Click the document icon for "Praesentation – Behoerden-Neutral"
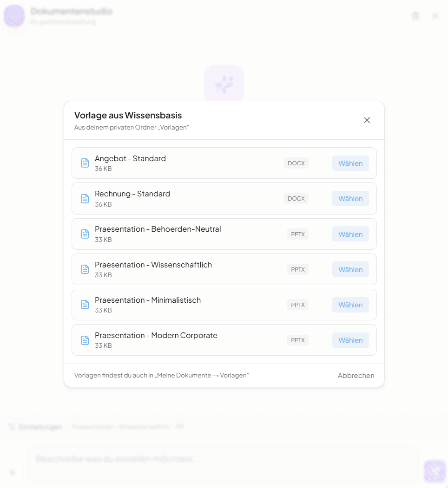This screenshot has height=488, width=448. point(85,234)
